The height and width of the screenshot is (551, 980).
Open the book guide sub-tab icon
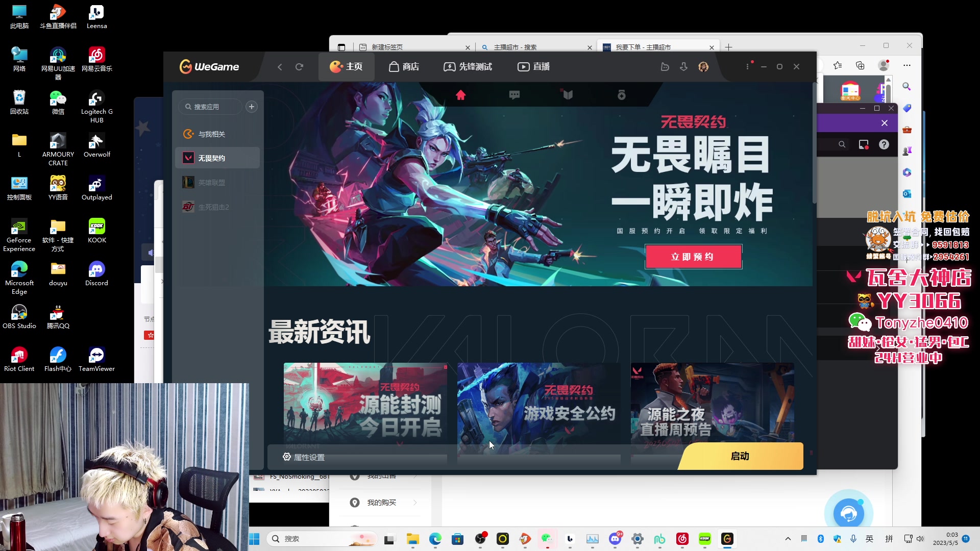pyautogui.click(x=568, y=95)
